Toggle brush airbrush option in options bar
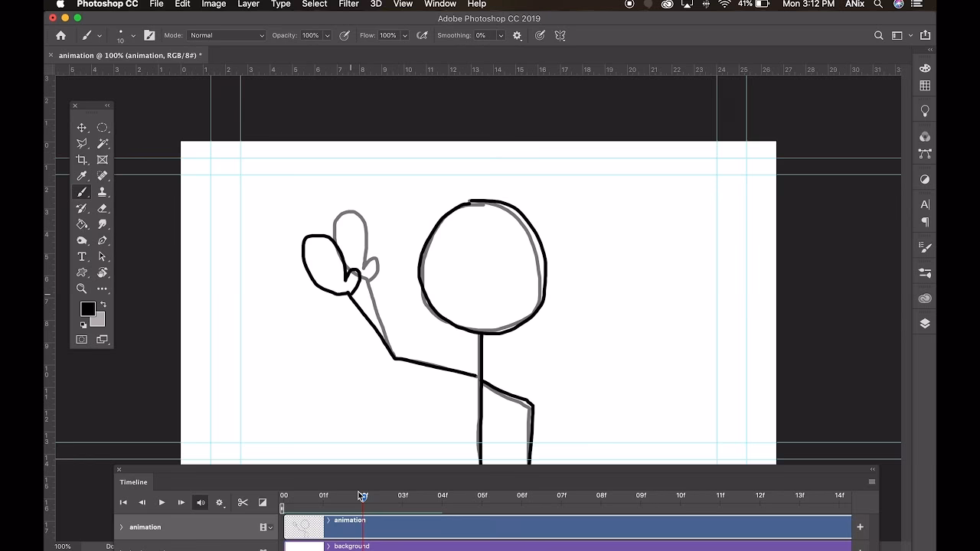The height and width of the screenshot is (551, 980). [422, 35]
